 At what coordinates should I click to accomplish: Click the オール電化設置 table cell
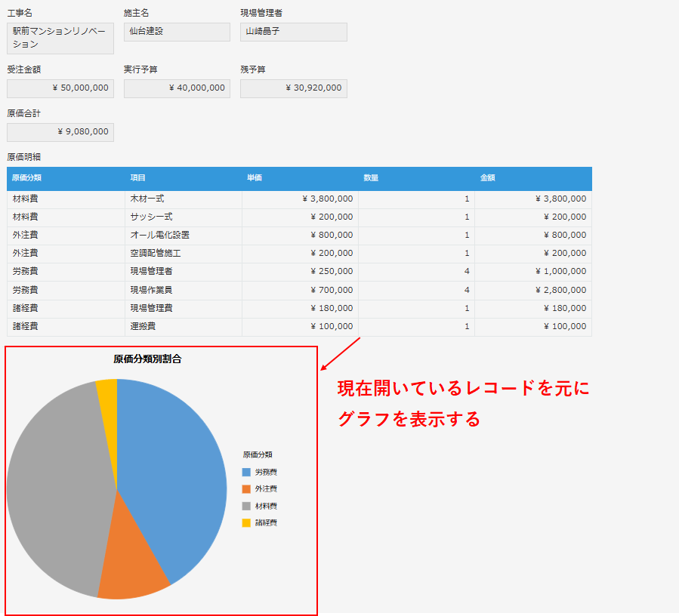point(183,236)
